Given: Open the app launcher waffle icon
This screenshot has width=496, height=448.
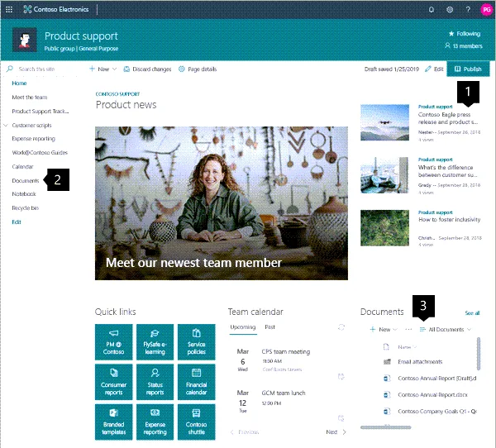Looking at the screenshot, I should pyautogui.click(x=9, y=9).
